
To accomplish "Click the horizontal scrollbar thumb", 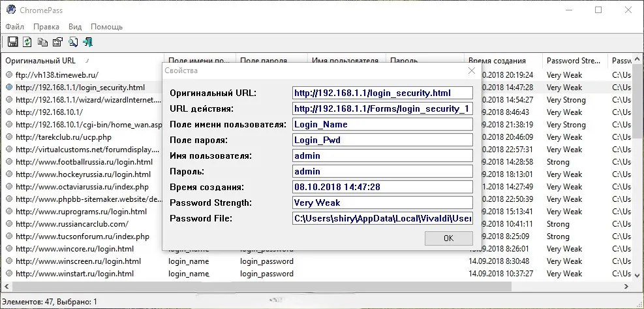I will [261, 286].
